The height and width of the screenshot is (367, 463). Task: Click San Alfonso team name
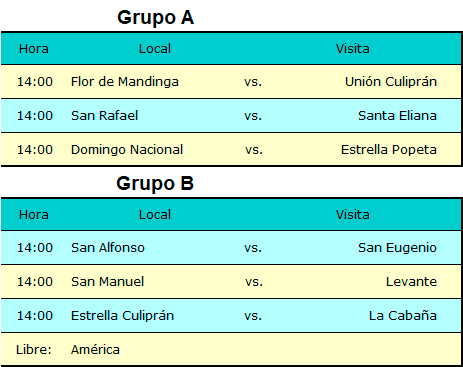pos(108,248)
